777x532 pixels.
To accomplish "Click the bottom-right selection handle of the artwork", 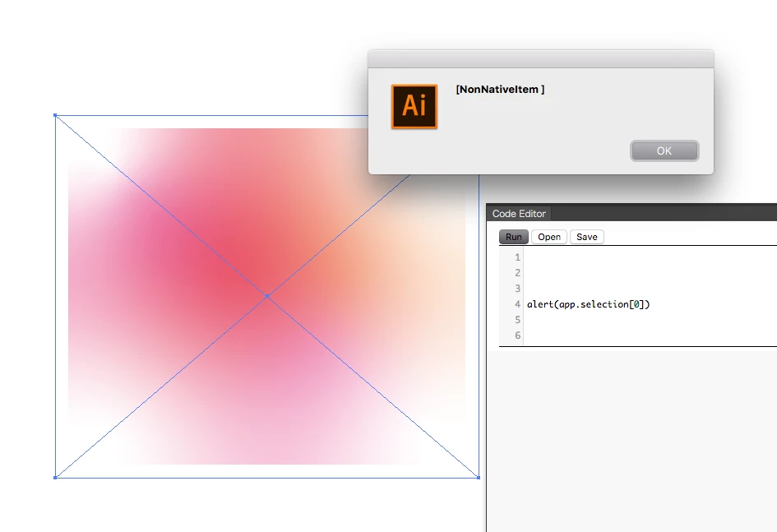I will click(x=479, y=478).
